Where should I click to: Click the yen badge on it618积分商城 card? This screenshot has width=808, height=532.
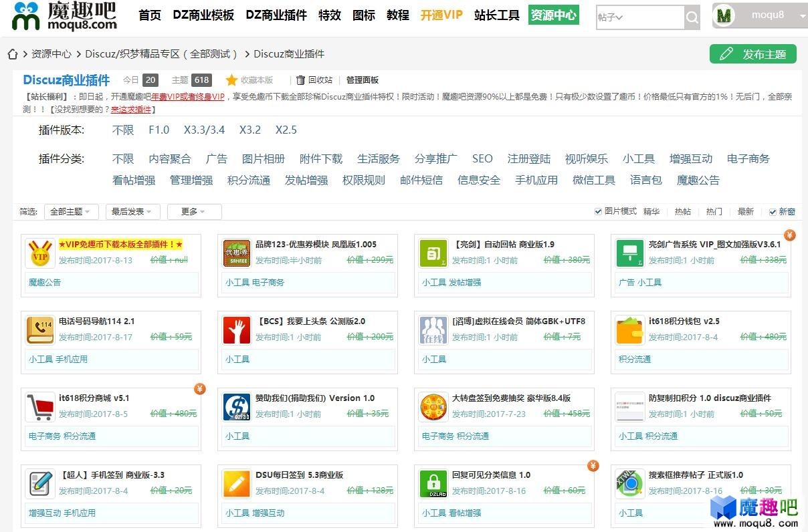(x=200, y=389)
